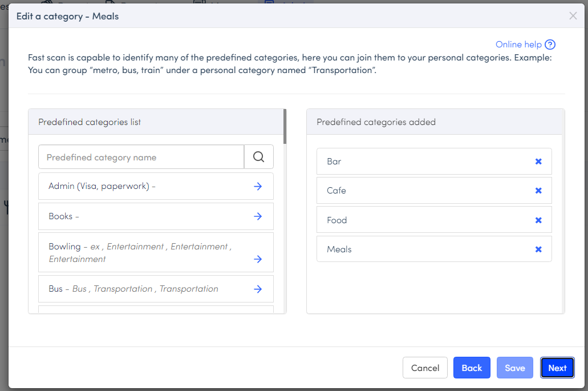
Task: Remove Cafe from added categories
Action: 538,191
